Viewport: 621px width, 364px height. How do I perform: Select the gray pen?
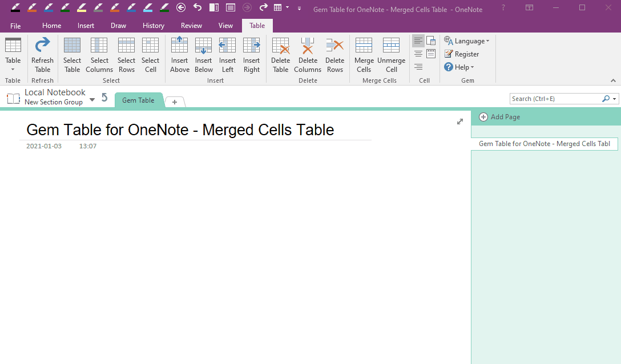click(x=98, y=7)
